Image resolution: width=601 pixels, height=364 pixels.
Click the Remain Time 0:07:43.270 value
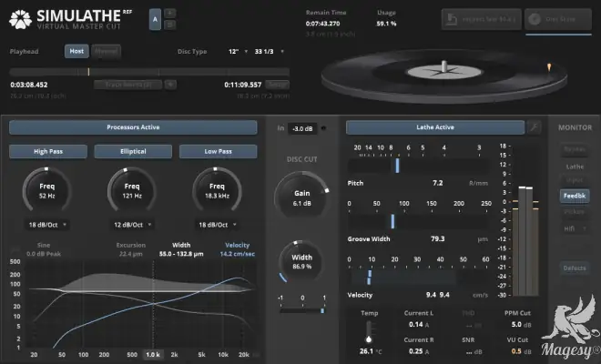click(x=322, y=24)
